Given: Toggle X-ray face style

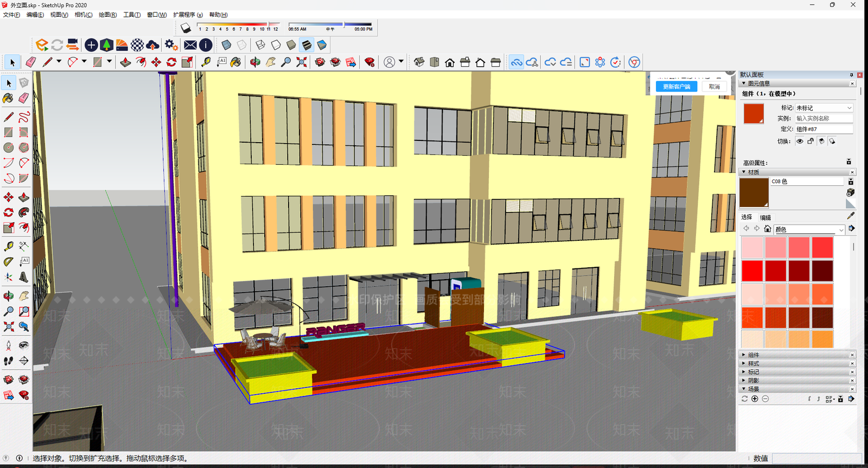Looking at the screenshot, I should point(226,45).
